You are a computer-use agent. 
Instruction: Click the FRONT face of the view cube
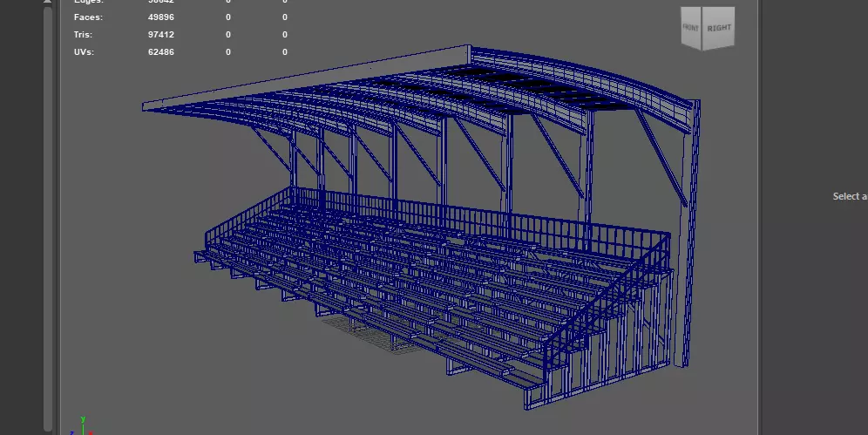[x=690, y=28]
